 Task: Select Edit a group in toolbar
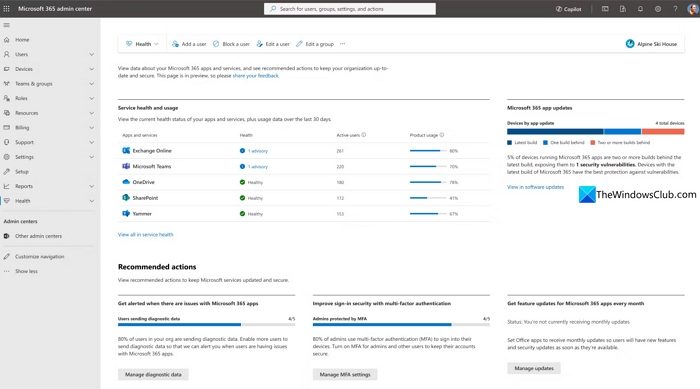(x=315, y=44)
